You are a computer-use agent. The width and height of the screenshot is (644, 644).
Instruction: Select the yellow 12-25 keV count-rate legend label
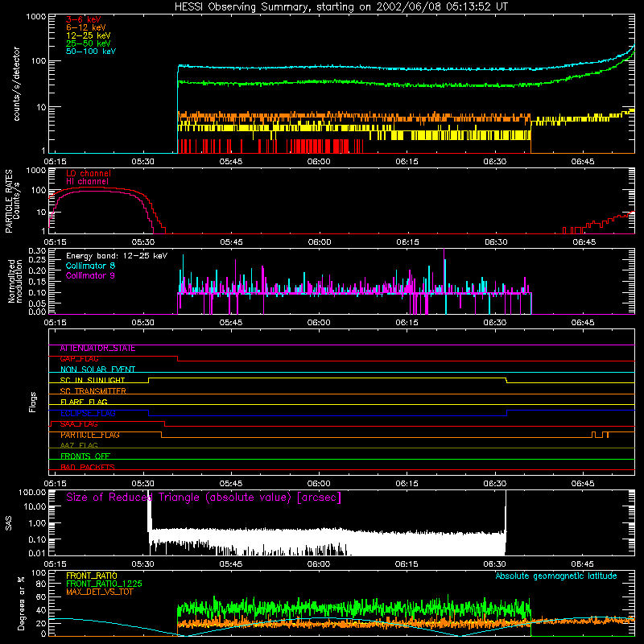89,35
